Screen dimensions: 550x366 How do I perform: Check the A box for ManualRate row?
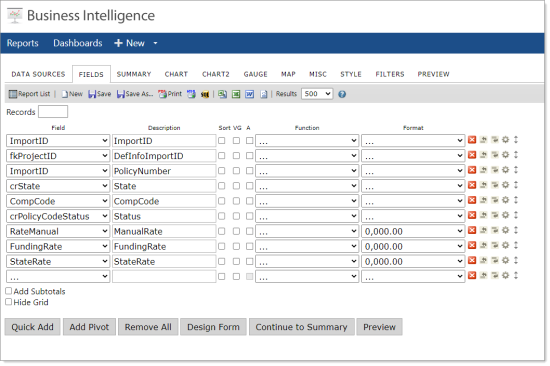tap(249, 231)
